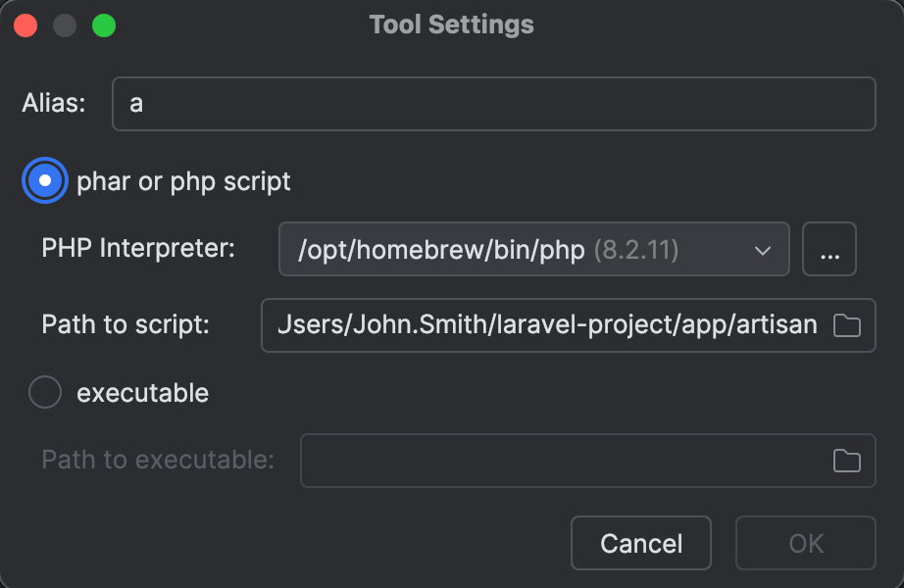Browse for script using folder icon

coord(846,325)
